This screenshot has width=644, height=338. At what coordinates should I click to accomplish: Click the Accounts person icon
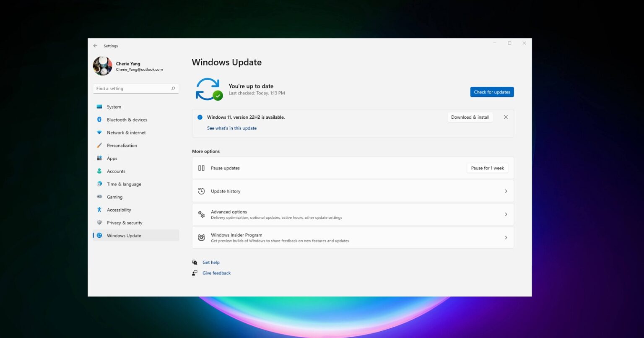(99, 171)
